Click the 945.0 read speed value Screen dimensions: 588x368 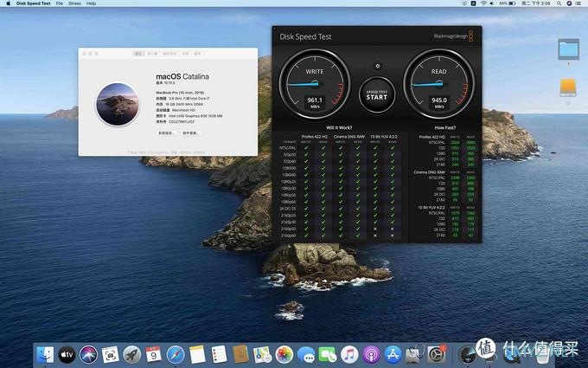pyautogui.click(x=439, y=100)
